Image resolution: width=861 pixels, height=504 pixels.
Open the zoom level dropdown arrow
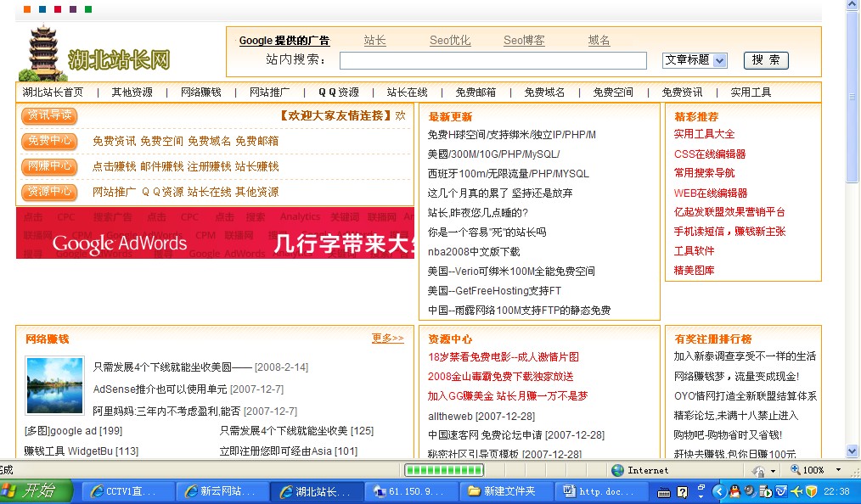838,469
